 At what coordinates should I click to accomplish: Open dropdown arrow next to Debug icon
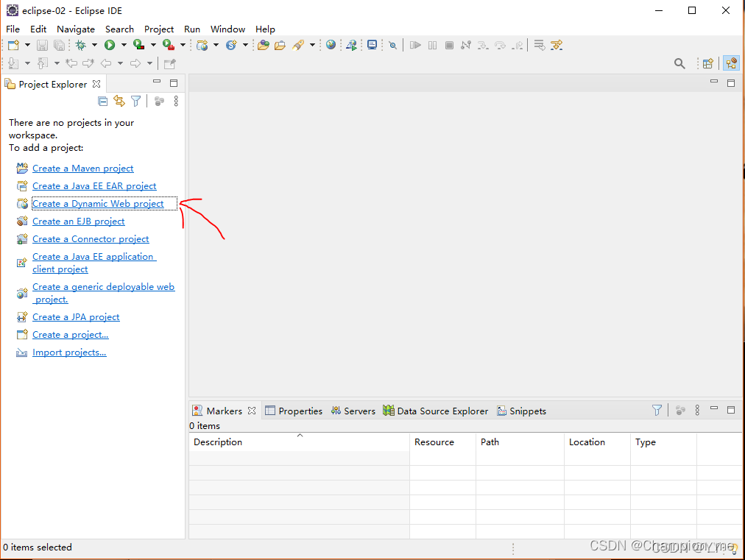point(94,45)
